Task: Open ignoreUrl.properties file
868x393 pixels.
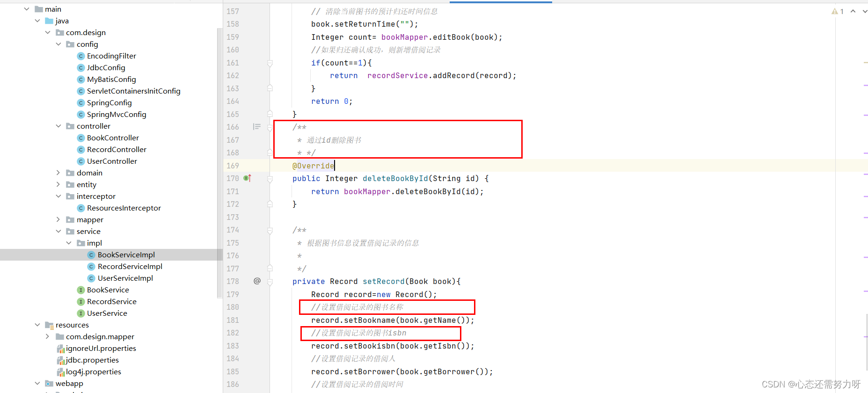Action: [x=101, y=348]
